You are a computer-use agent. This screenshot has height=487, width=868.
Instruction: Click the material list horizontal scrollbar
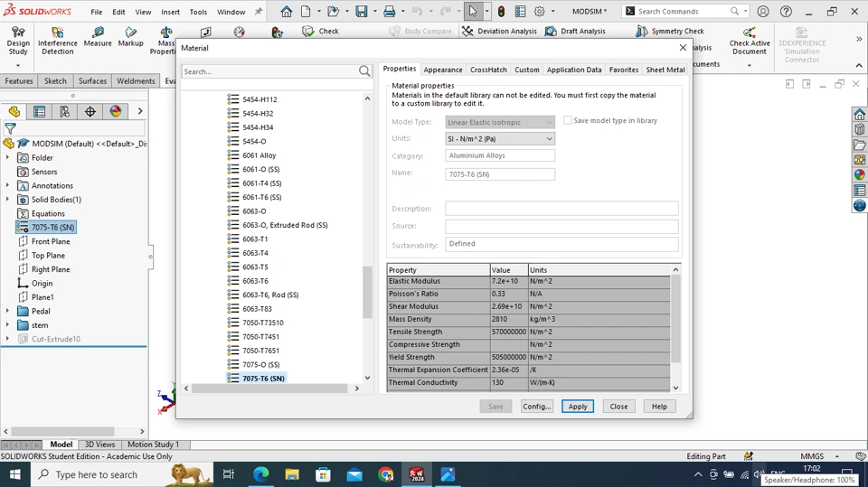click(x=269, y=389)
